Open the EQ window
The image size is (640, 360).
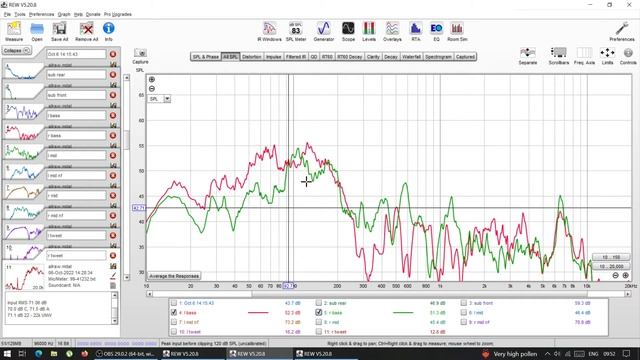click(x=436, y=31)
